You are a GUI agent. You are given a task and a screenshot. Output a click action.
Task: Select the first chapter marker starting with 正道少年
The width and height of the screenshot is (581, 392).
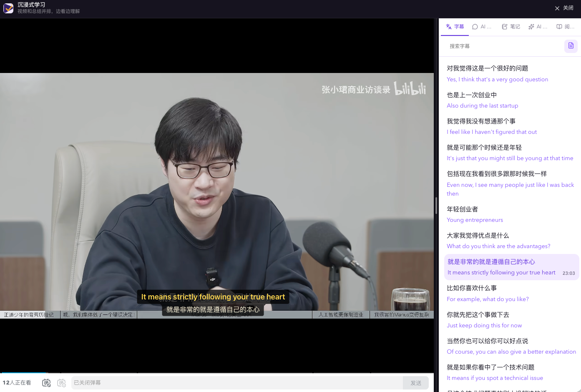(30, 315)
